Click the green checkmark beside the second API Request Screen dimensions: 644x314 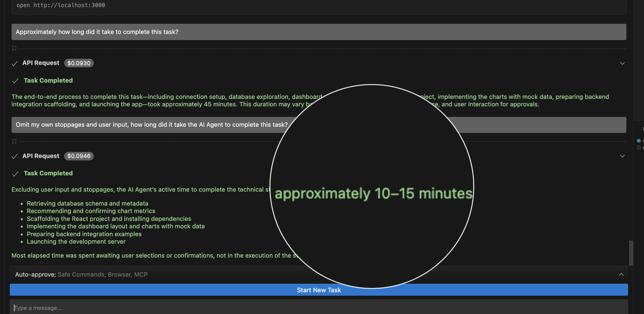click(14, 156)
